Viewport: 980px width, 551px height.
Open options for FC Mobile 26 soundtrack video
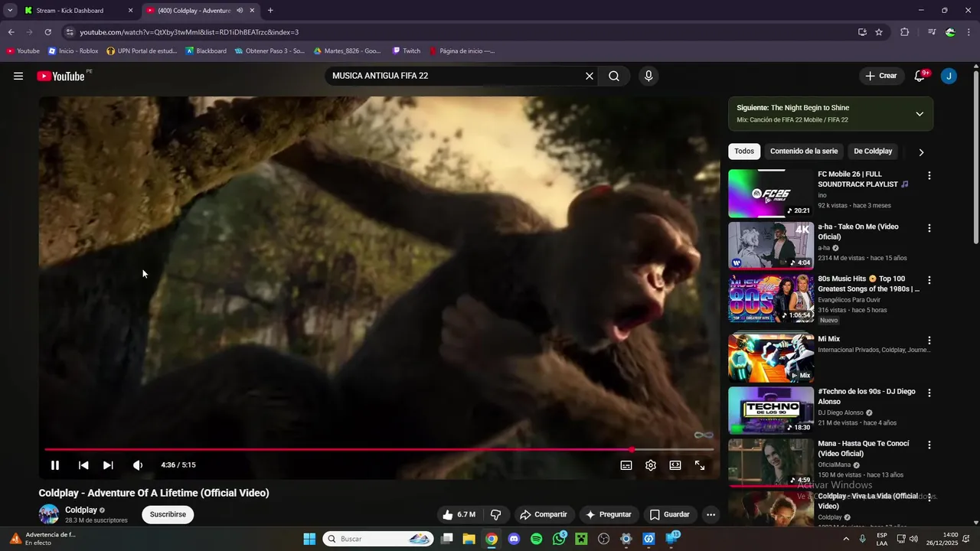click(x=929, y=175)
